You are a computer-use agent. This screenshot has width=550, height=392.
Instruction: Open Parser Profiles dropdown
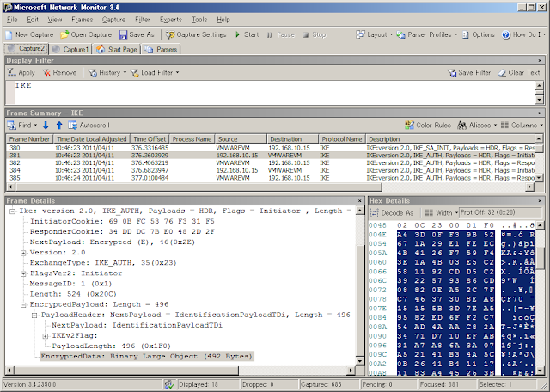point(427,34)
